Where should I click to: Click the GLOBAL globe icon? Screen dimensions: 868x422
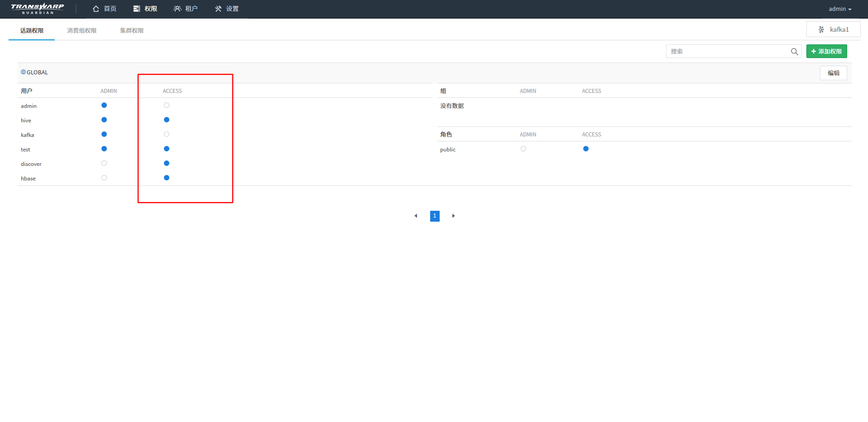tap(23, 72)
